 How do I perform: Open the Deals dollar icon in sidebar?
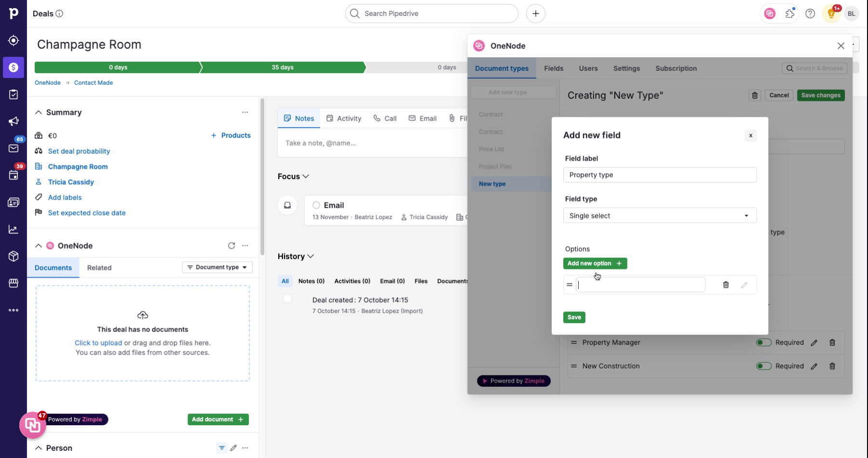[14, 67]
